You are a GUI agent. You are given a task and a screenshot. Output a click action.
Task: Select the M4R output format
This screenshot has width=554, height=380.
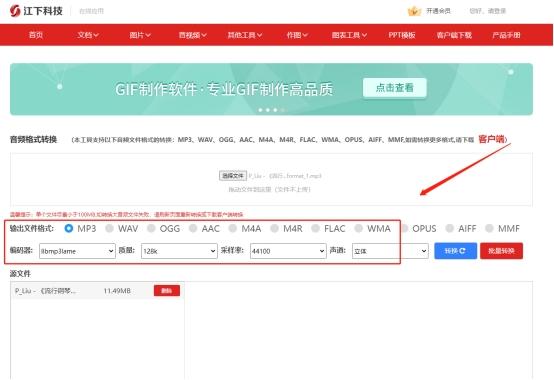coord(274,228)
